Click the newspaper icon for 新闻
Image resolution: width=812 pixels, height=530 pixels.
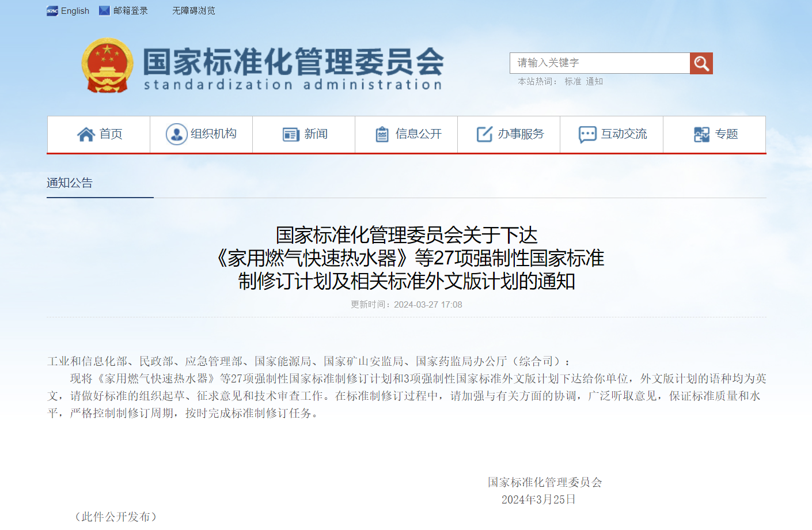pos(291,135)
